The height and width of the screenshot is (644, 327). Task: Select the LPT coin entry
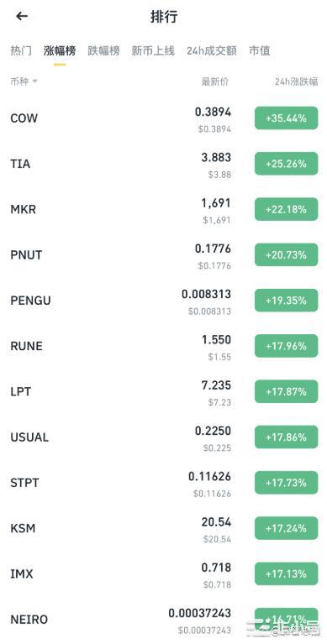[x=164, y=392]
